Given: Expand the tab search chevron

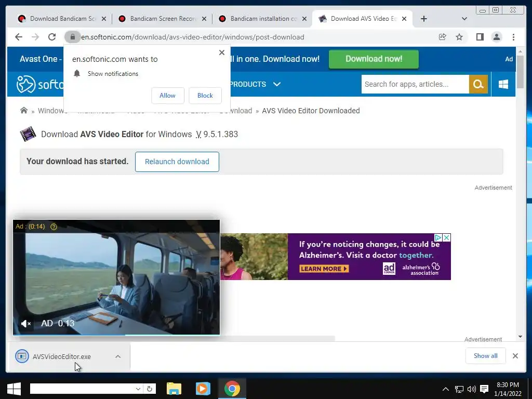Looking at the screenshot, I should coord(464,19).
